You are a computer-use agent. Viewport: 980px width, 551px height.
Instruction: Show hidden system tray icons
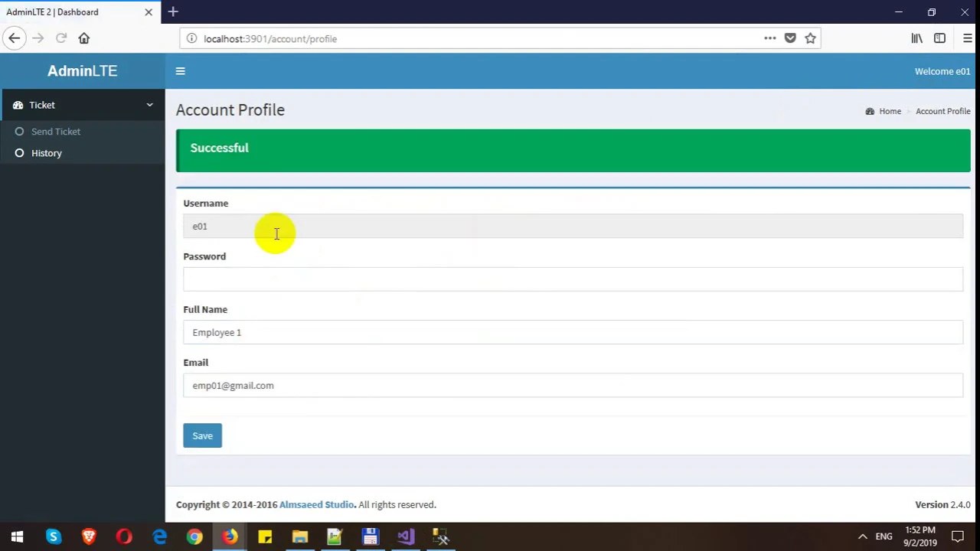click(x=862, y=536)
